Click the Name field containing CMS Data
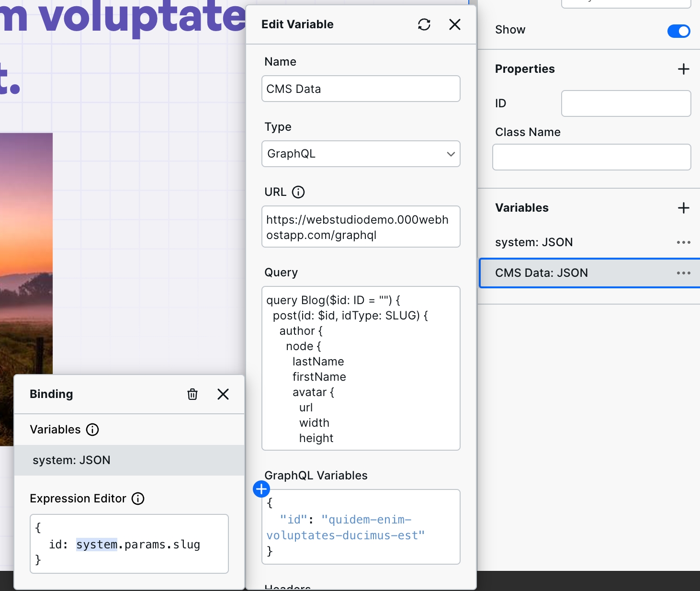The image size is (700, 591). click(x=361, y=89)
